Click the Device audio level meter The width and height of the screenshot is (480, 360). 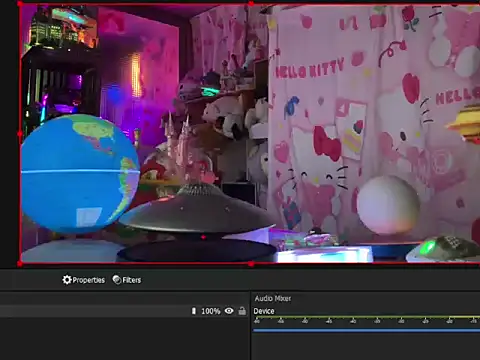point(366,318)
